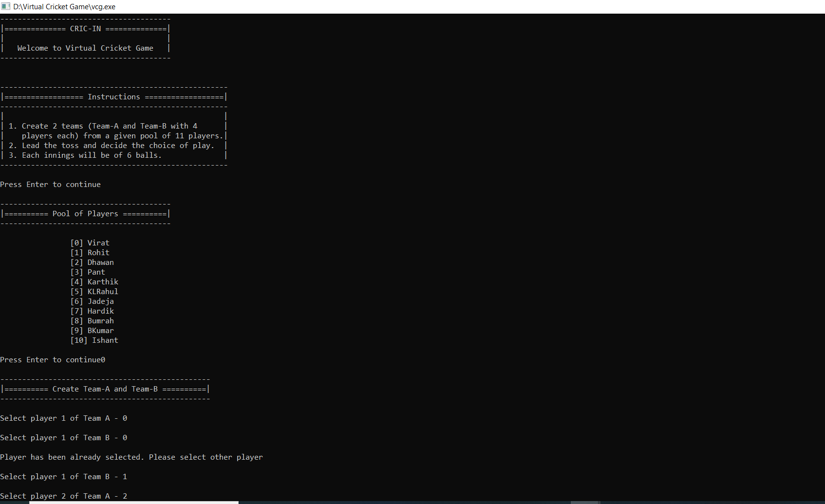Click the first "Press Enter to continue" prompt

[x=51, y=184]
